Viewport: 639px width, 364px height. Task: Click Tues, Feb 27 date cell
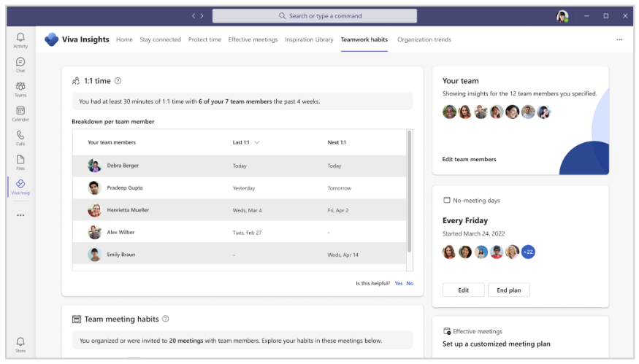tap(247, 233)
